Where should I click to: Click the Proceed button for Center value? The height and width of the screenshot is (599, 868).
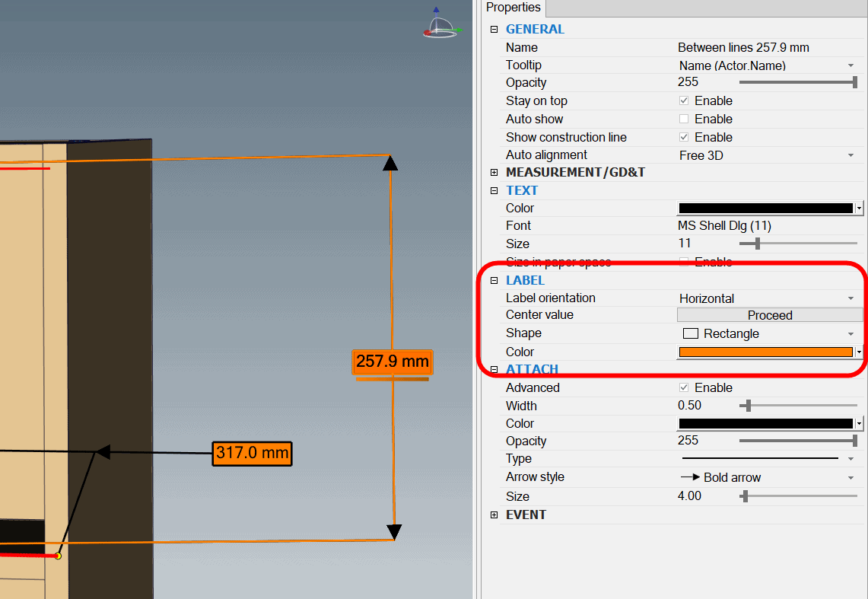pyautogui.click(x=769, y=315)
